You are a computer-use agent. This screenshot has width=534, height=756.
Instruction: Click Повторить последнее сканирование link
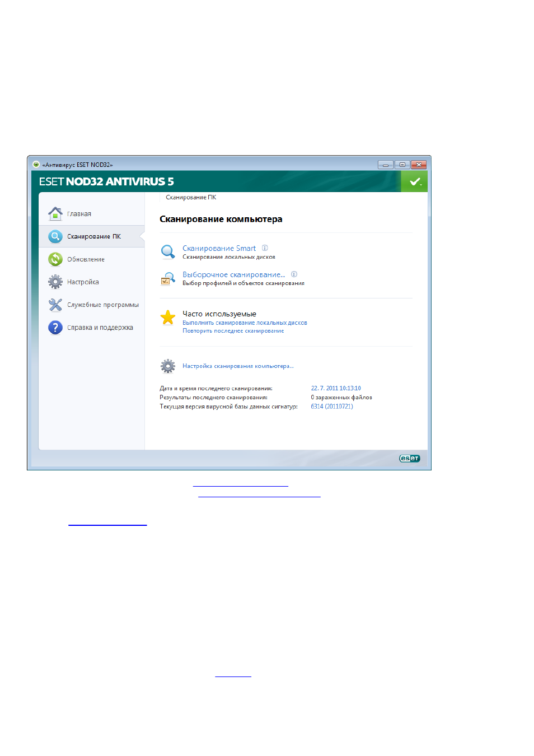pyautogui.click(x=233, y=331)
